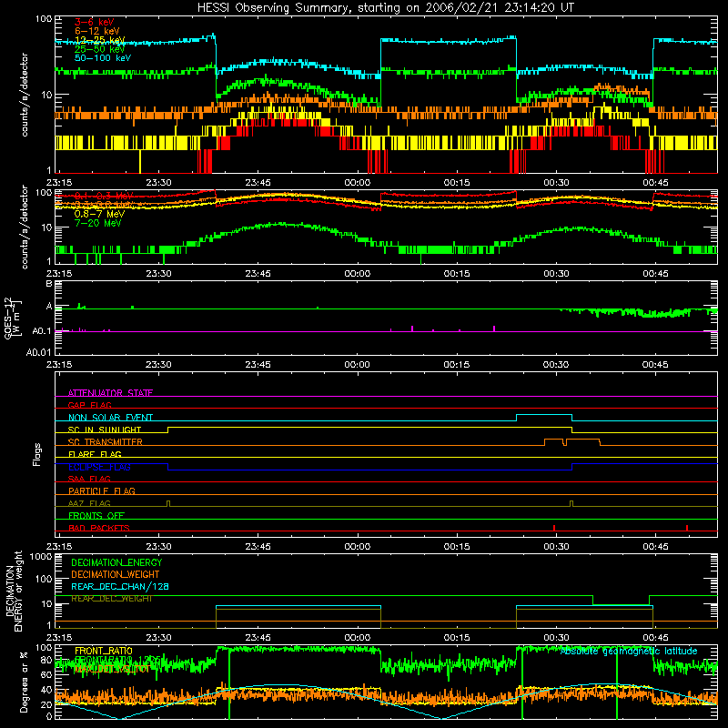Click the SC_IN_SUNLIGHT rising edge near 23:31

167,430
